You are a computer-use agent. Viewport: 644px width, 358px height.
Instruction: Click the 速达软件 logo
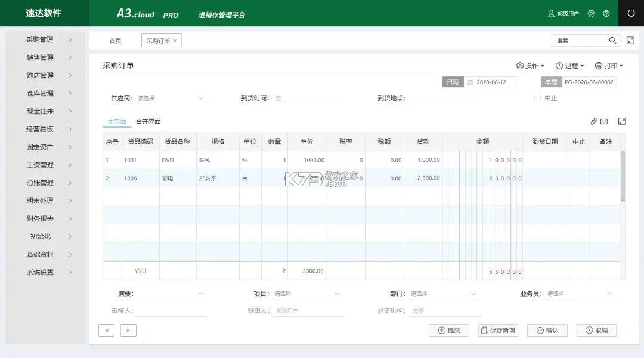[44, 13]
